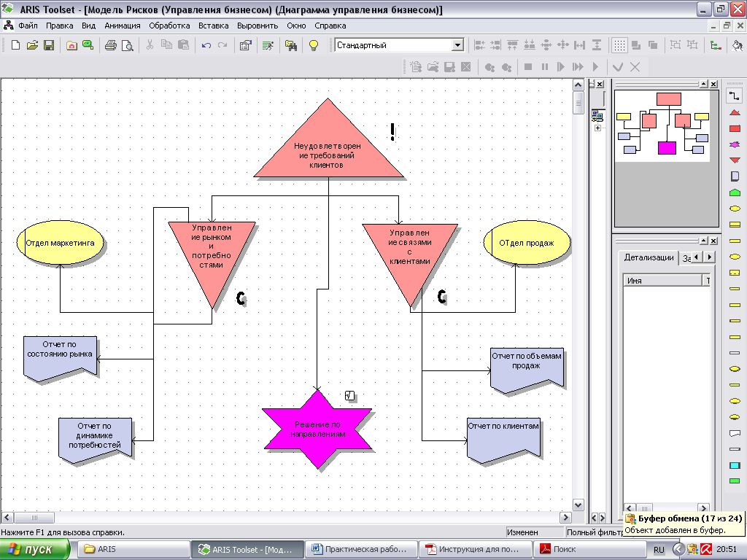Screen dimensions: 747x560
Task: Select the green pentagon symbol tool
Action: [735, 192]
